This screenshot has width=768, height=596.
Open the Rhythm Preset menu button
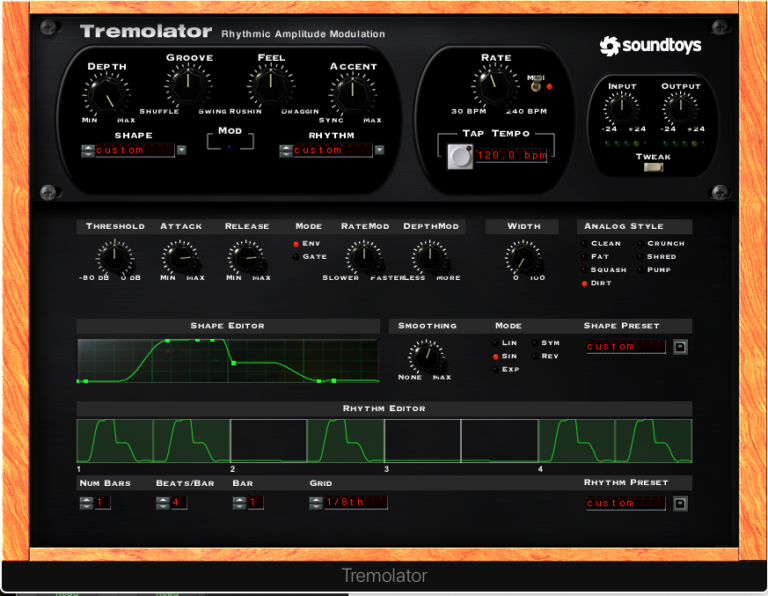[x=680, y=503]
